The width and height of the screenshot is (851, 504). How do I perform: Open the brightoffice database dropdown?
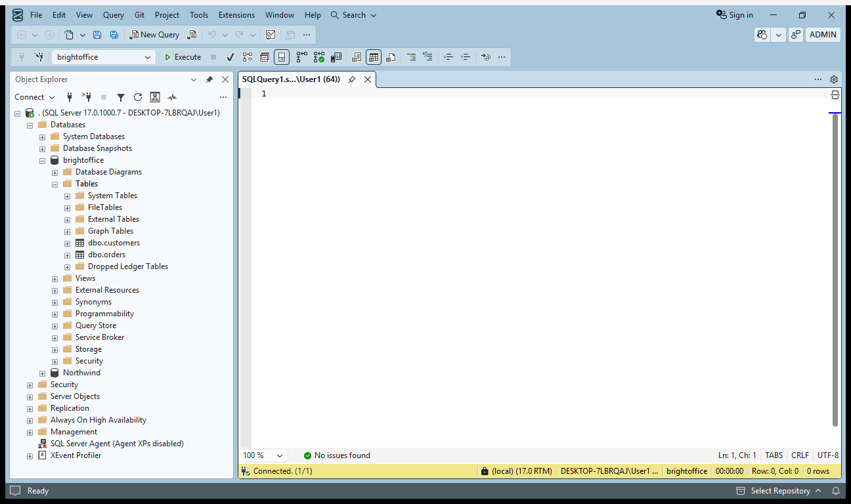(104, 57)
